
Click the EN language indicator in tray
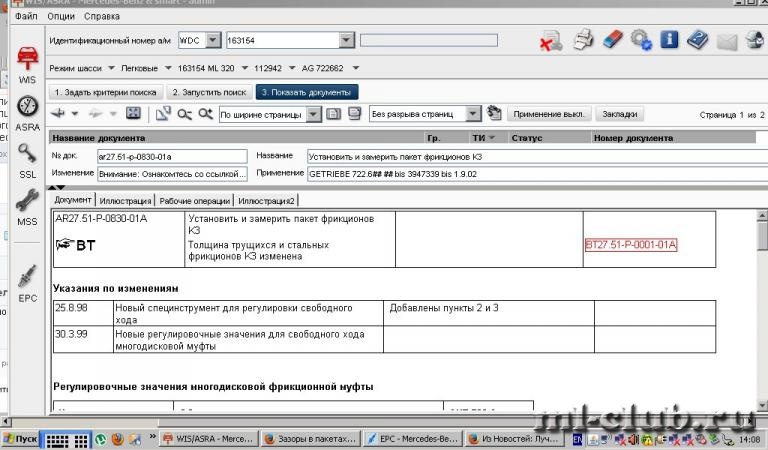click(578, 439)
